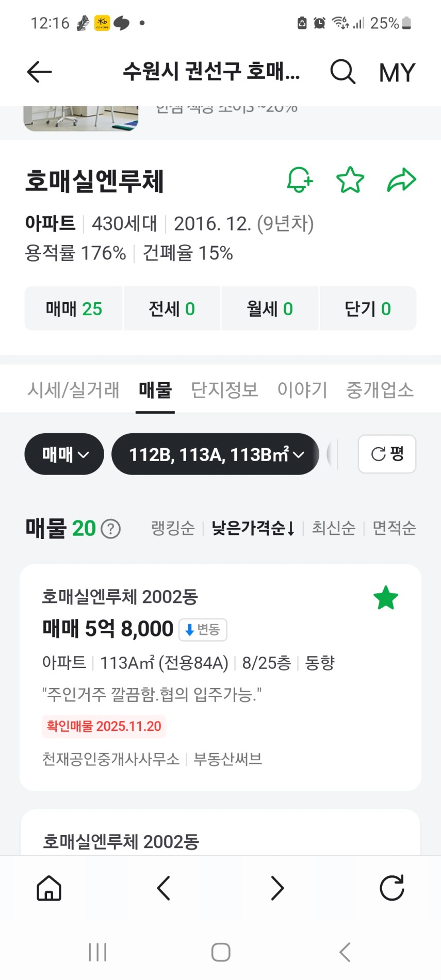Select 매매 25 listings filter

click(74, 308)
